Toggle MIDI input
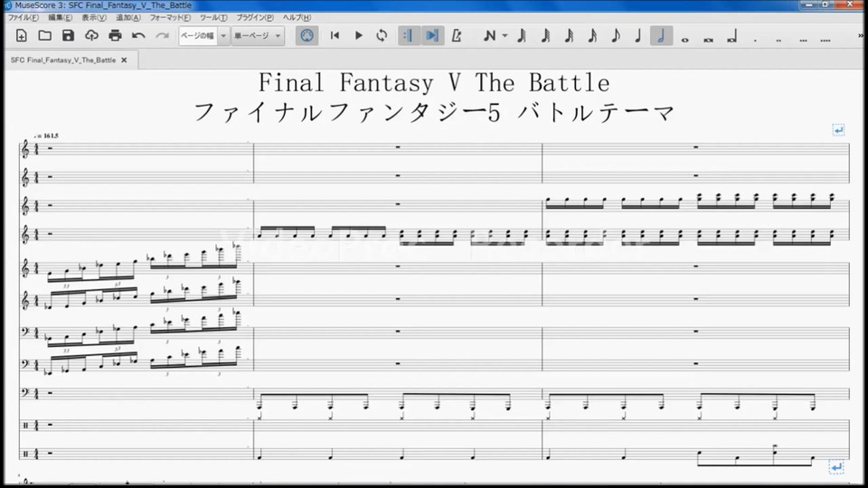Viewport: 868px width, 488px height. pos(307,36)
